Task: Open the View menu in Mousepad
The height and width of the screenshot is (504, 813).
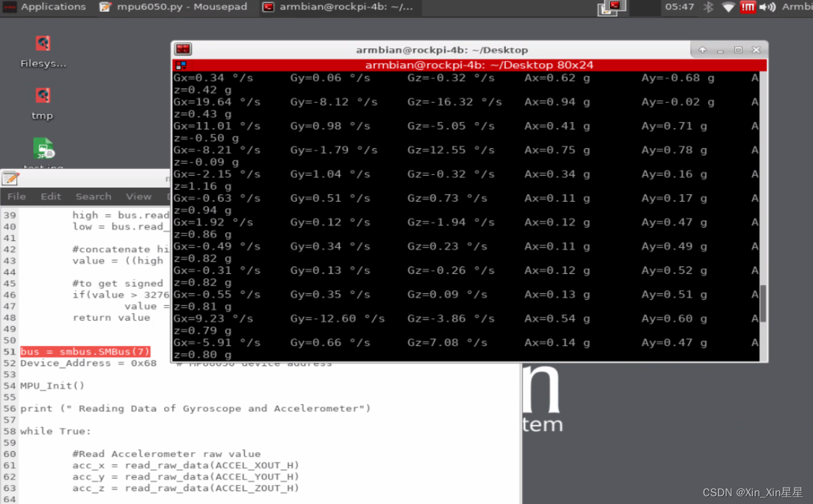Action: click(138, 196)
